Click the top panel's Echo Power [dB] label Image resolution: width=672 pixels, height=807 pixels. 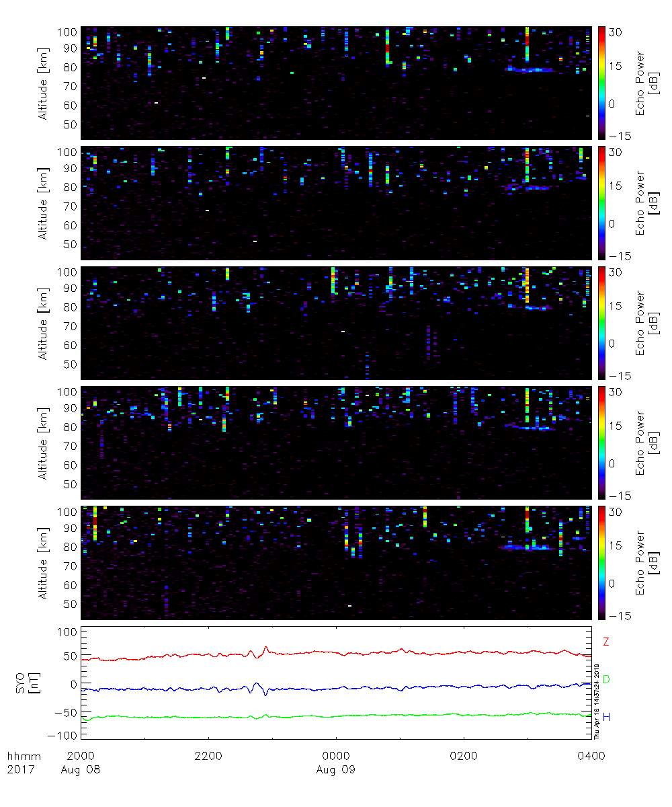click(x=646, y=83)
